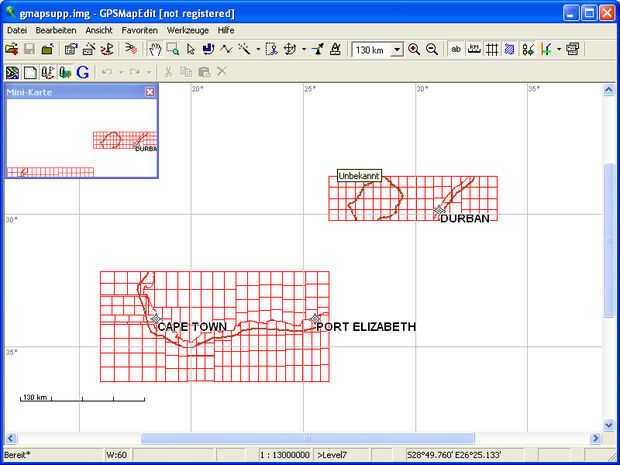Click the blank white page icon
Screen dimensions: 620x465
point(30,72)
